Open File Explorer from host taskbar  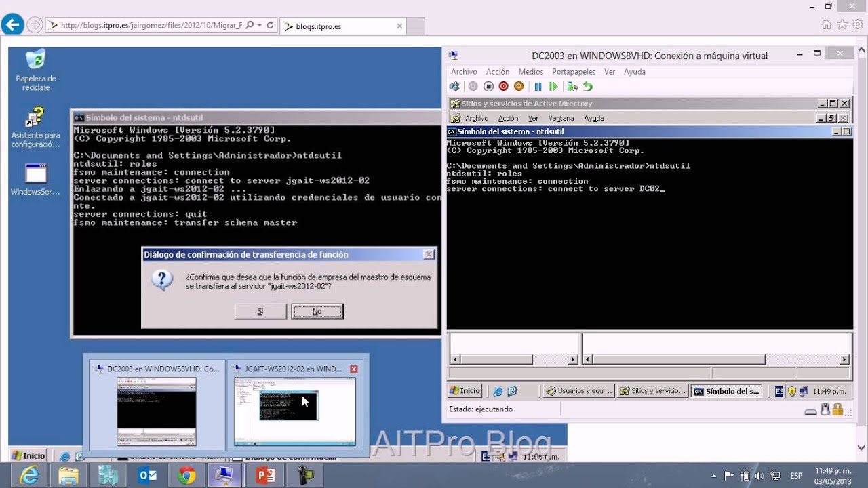click(x=68, y=476)
